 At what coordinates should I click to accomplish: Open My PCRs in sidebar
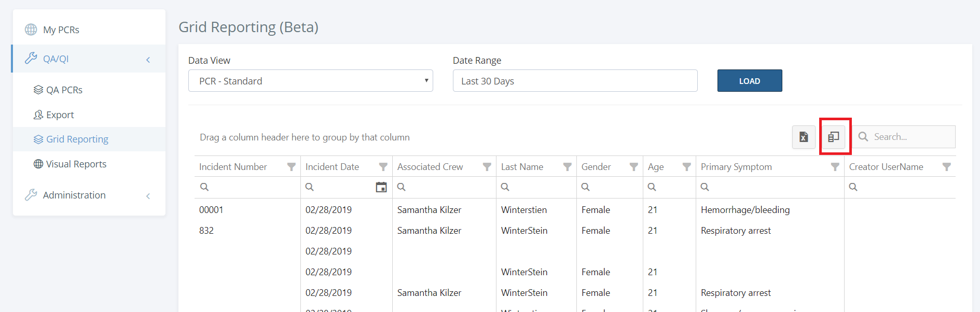(61, 30)
